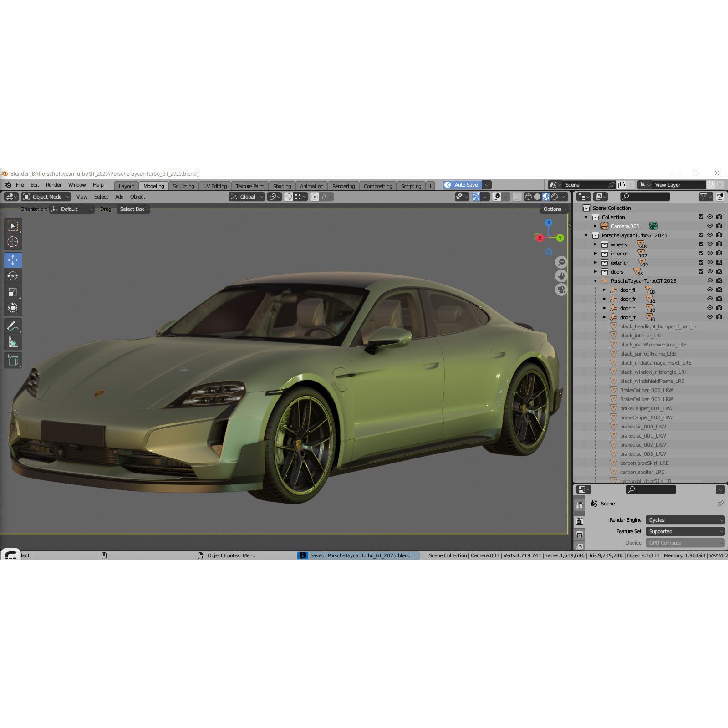Activate the Scale tool

tap(13, 292)
